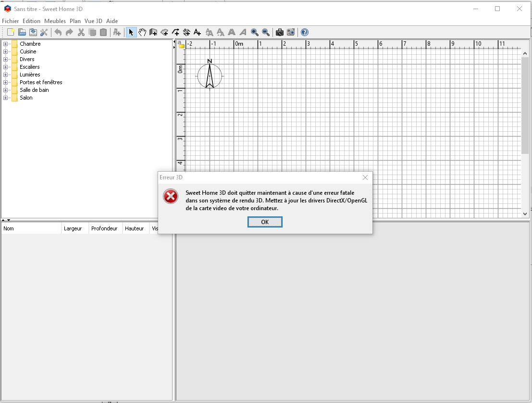
Task: Save the home using toolbar icon
Action: point(33,32)
